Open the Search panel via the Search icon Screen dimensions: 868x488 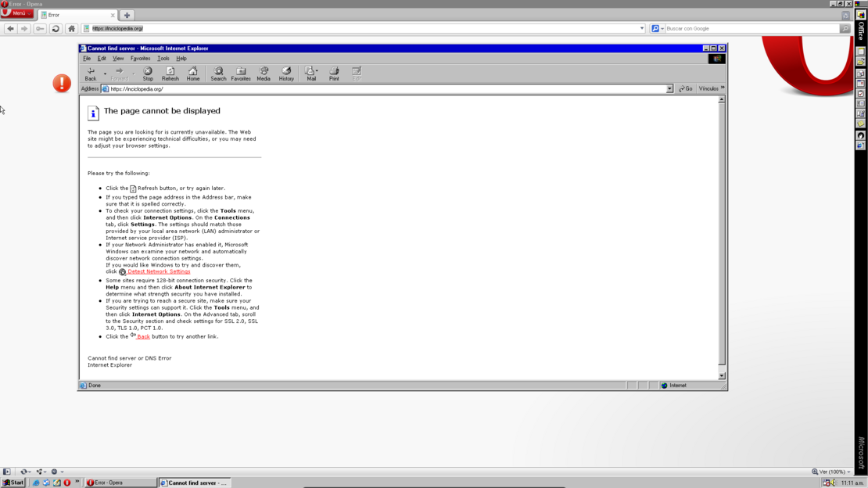coord(218,73)
